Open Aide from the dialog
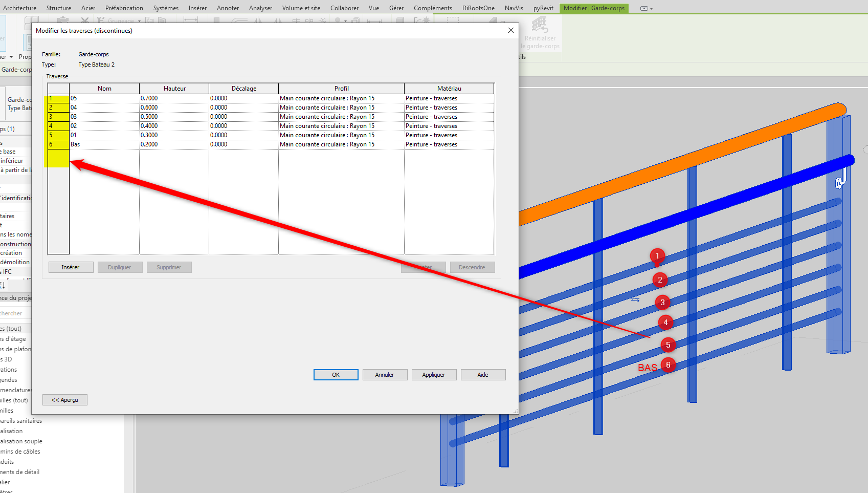Image resolution: width=868 pixels, height=493 pixels. click(x=483, y=375)
